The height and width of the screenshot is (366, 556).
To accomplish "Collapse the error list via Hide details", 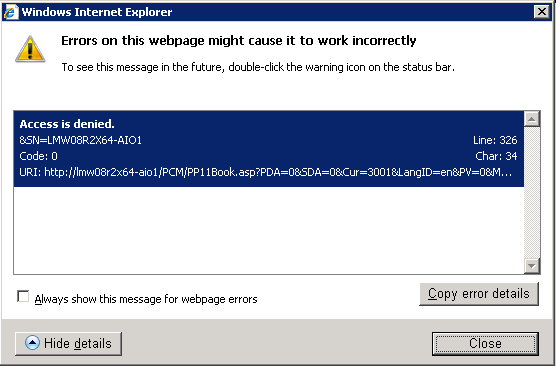I will [68, 344].
